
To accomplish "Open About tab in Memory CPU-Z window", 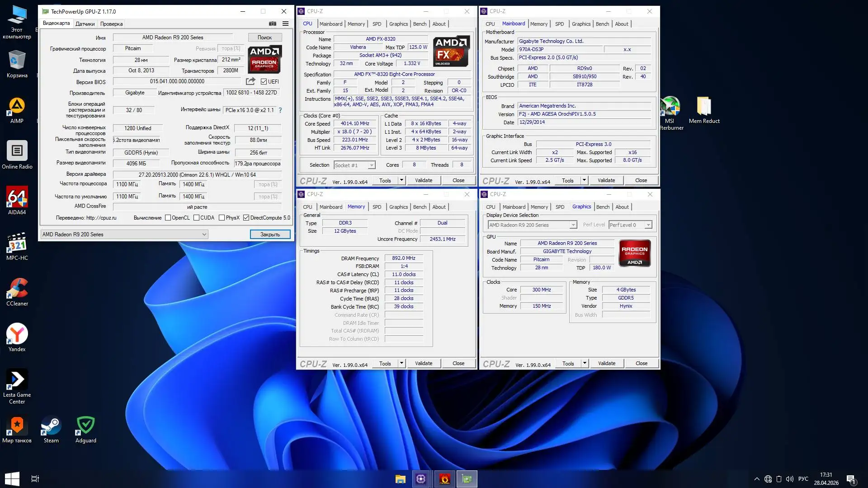I will click(x=439, y=207).
